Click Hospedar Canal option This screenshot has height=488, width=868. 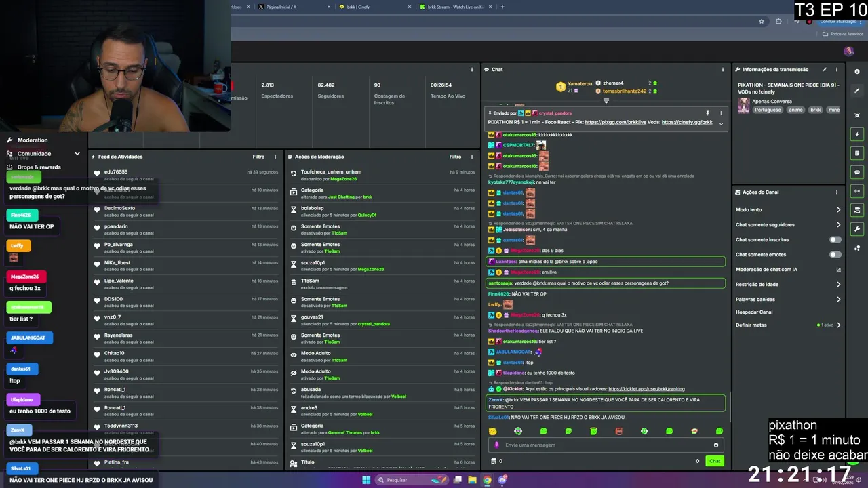tap(754, 312)
